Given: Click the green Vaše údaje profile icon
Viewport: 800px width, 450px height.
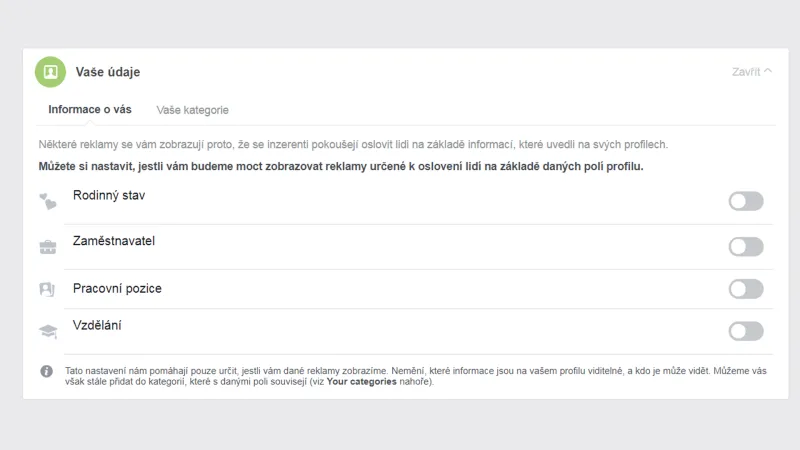Looking at the screenshot, I should 50,72.
